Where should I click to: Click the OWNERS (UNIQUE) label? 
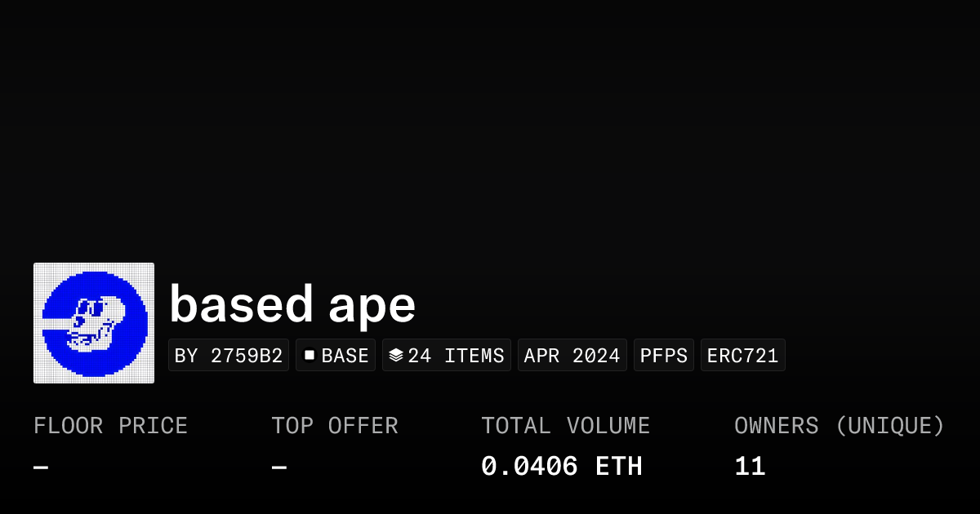pyautogui.click(x=839, y=426)
